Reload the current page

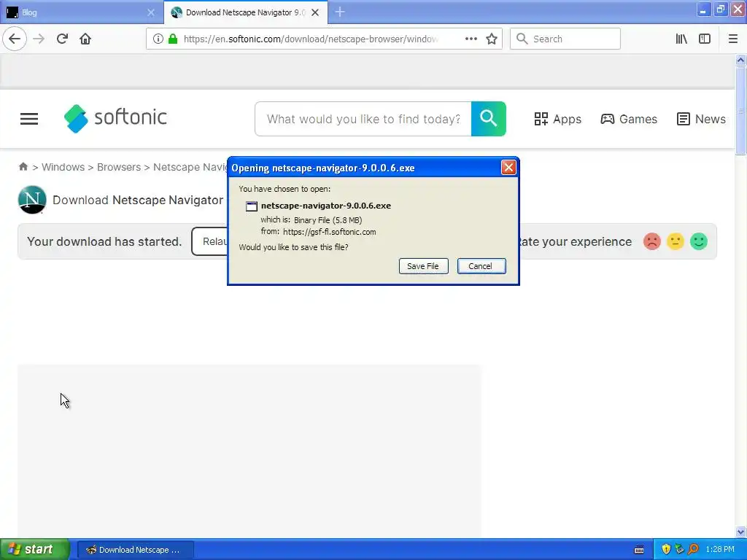62,39
